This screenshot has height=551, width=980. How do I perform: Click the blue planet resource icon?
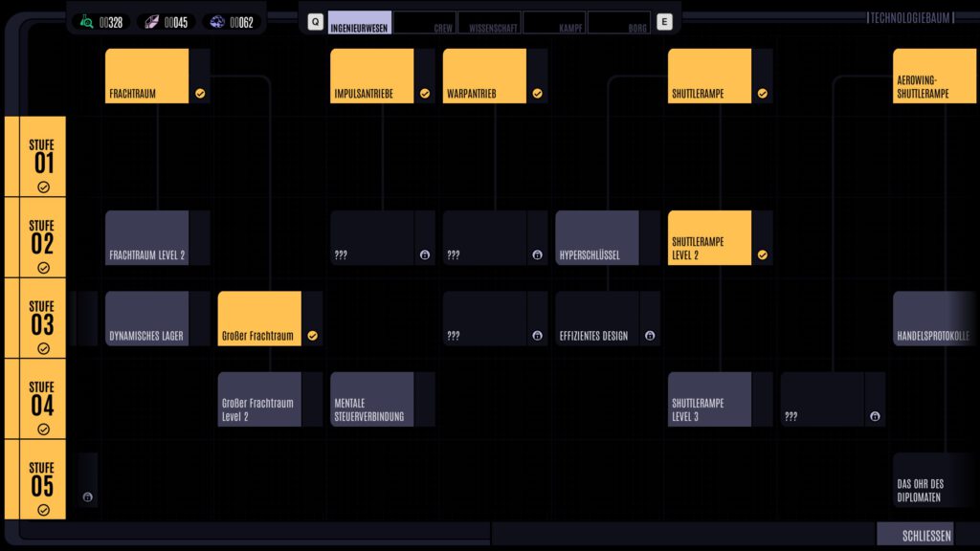point(216,22)
